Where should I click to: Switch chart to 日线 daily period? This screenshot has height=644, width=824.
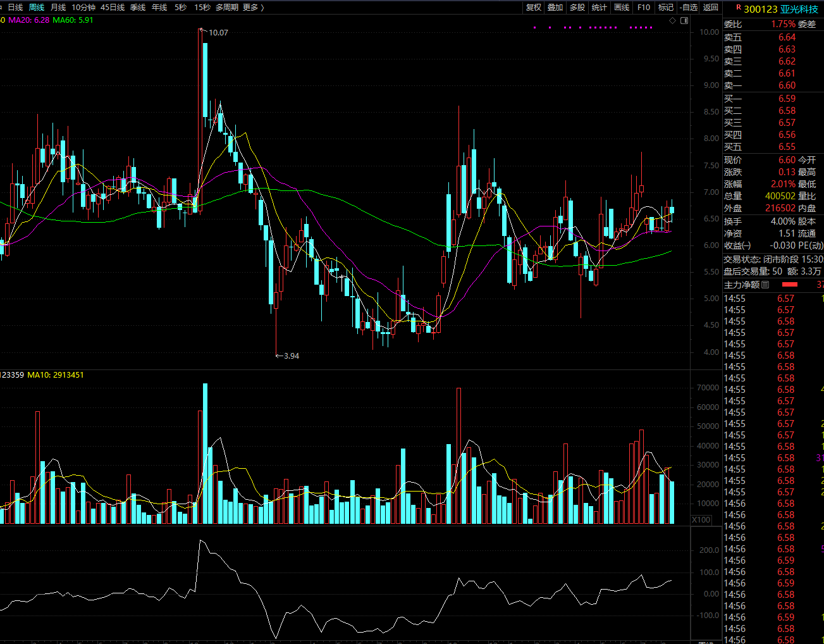click(x=15, y=7)
